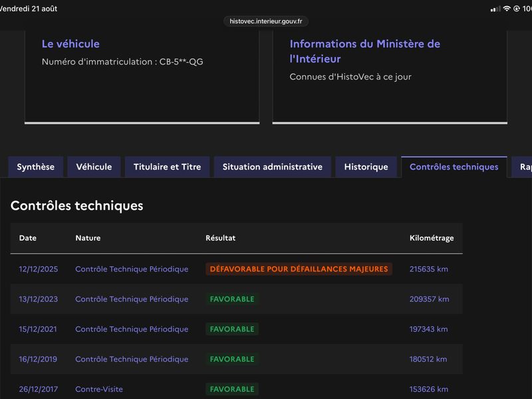
Task: Click the Le véhicule card heading
Action: pos(70,44)
